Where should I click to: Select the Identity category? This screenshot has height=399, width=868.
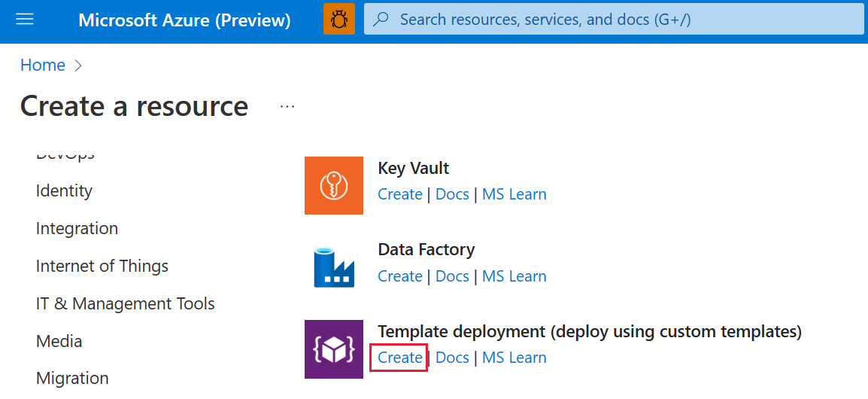64,191
